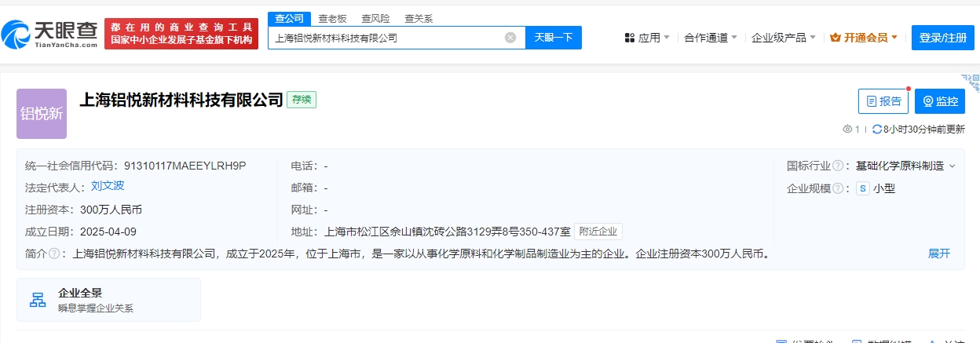Click the 天眼一下 search button
The height and width of the screenshot is (343, 980).
pos(554,38)
